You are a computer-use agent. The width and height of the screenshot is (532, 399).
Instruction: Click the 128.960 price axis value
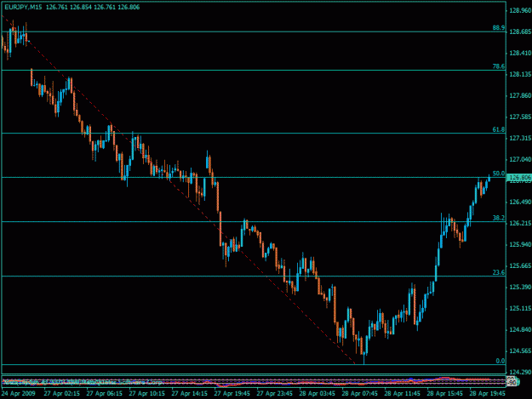[520, 10]
